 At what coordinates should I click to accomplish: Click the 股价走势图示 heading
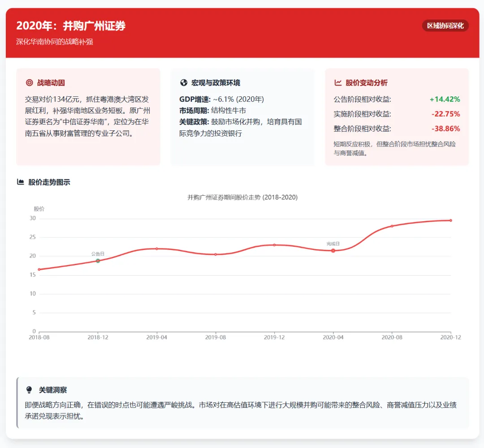[49, 182]
